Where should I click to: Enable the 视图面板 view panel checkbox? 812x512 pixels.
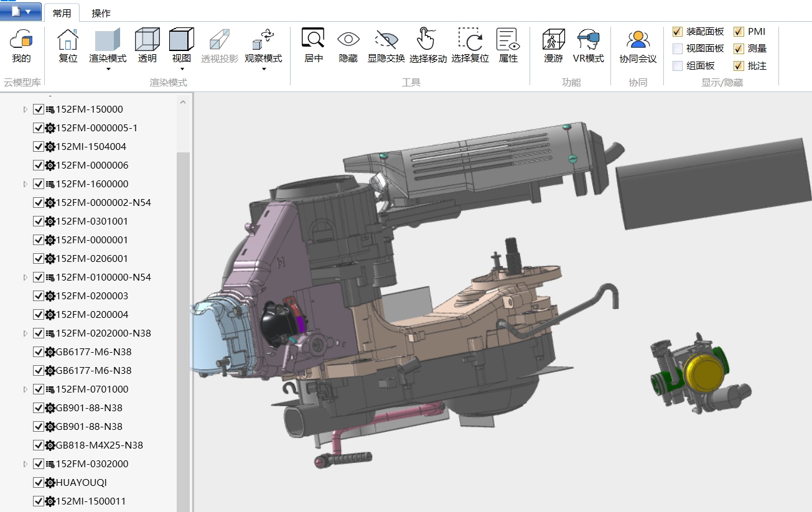676,49
